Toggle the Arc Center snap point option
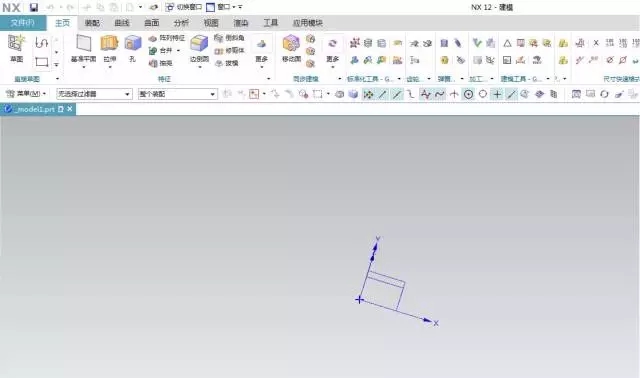Image resolution: width=640 pixels, height=378 pixels. [469, 94]
